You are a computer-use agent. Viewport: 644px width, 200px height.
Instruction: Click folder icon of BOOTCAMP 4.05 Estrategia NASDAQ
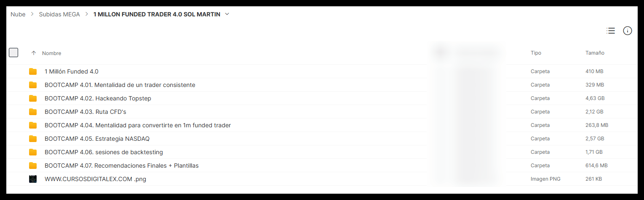[33, 139]
